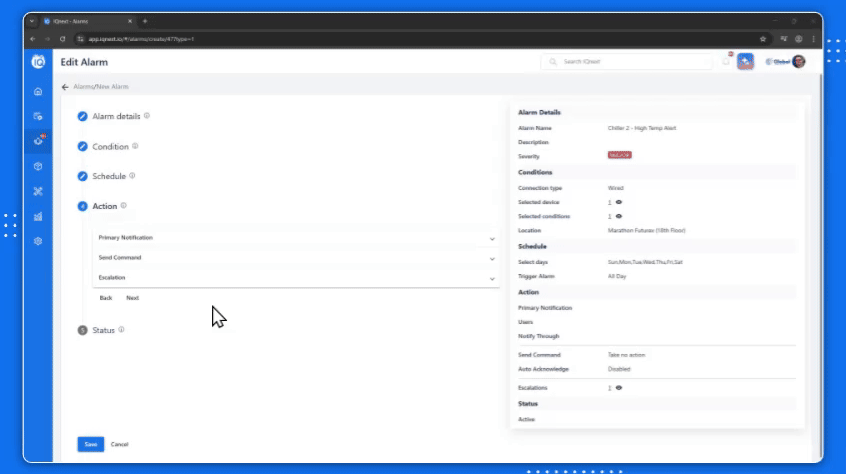Open the Alarms icon in the sidebar
This screenshot has height=474, width=846.
pos(38,141)
